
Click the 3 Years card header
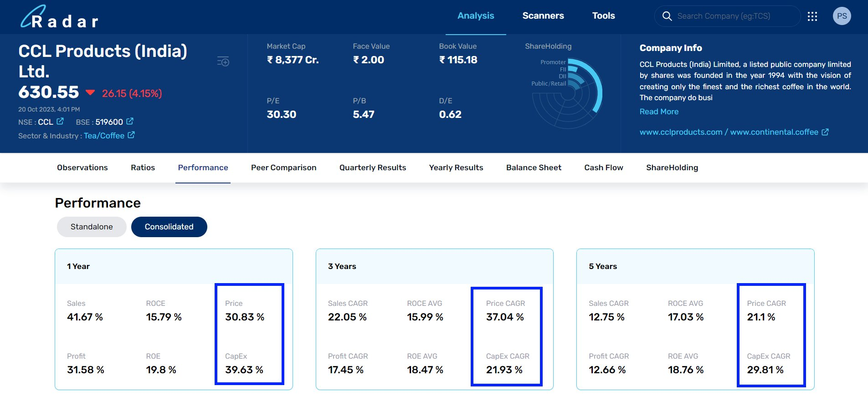(x=435, y=266)
